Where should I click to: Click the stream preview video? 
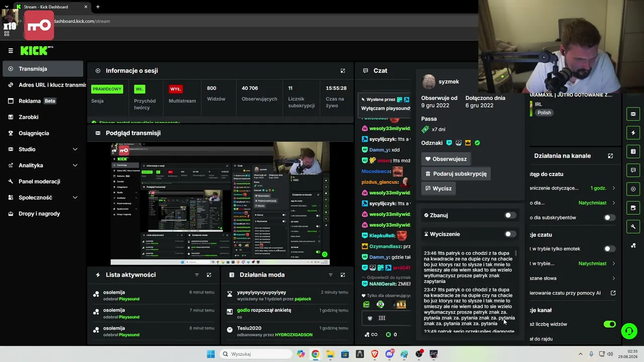[220, 203]
